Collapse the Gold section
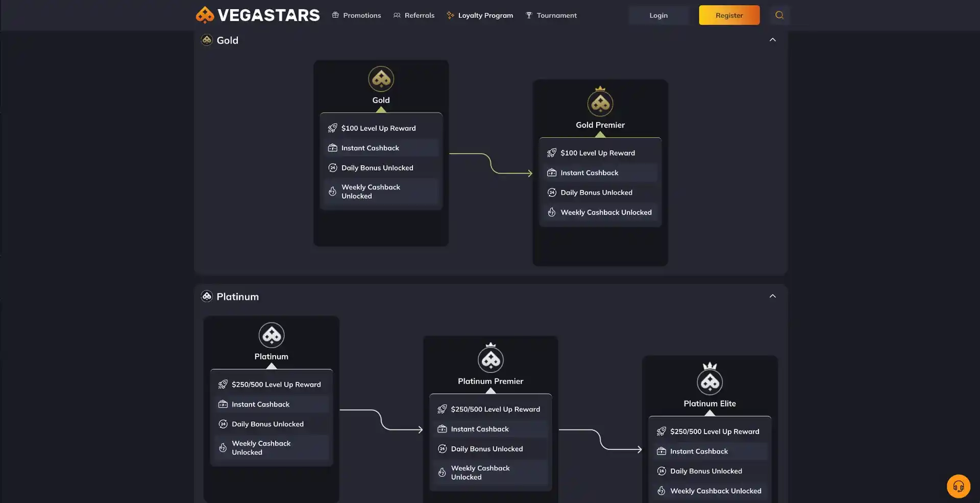 click(x=772, y=40)
